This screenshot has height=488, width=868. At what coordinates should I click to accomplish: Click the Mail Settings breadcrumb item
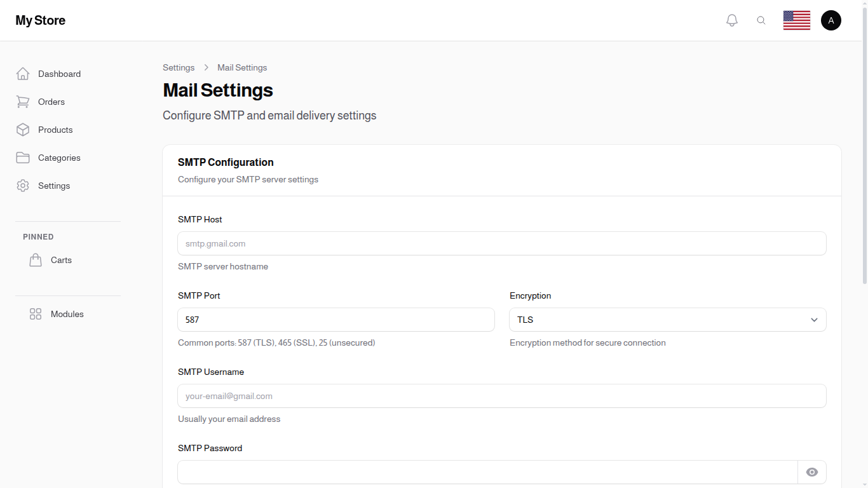point(241,67)
